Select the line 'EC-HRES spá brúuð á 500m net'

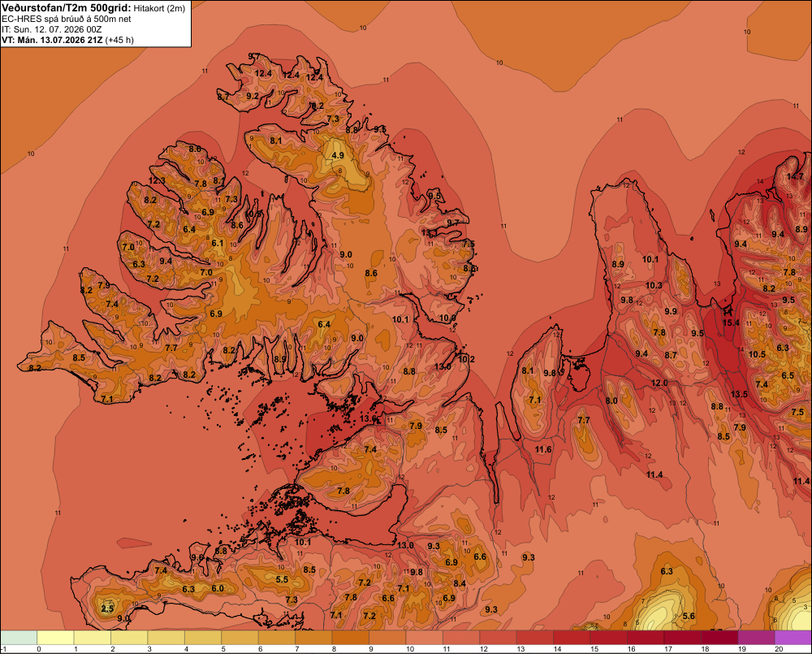67,19
